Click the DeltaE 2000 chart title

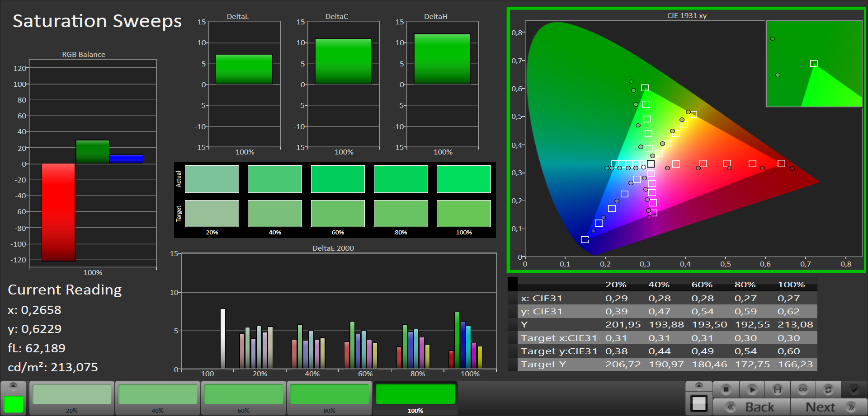click(333, 248)
